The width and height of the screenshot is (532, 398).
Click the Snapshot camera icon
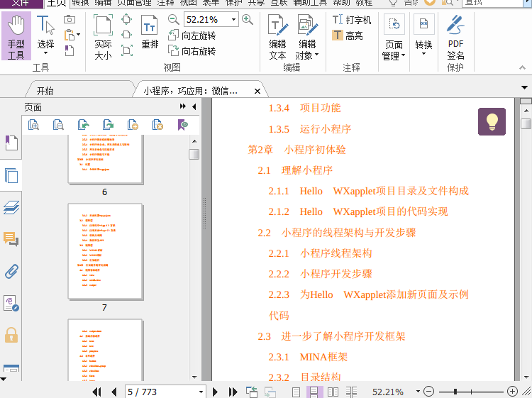pos(70,19)
